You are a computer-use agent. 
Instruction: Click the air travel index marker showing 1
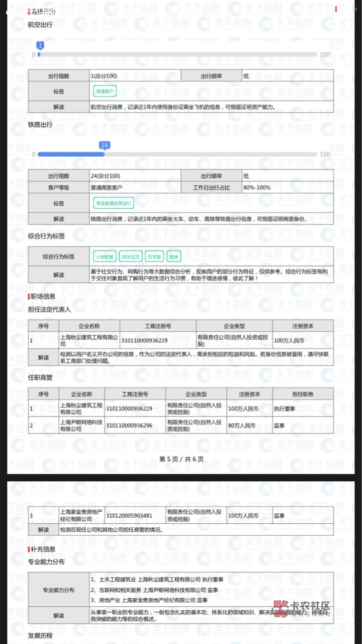pos(40,46)
